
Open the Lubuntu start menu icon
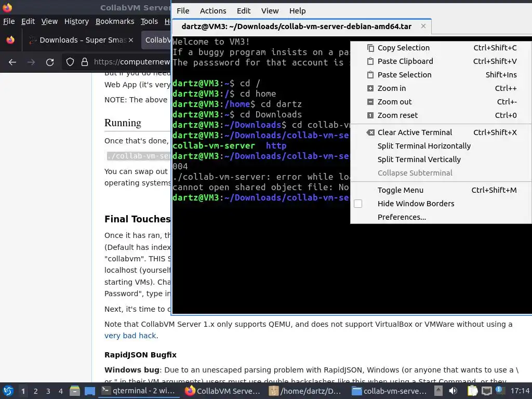(x=8, y=391)
